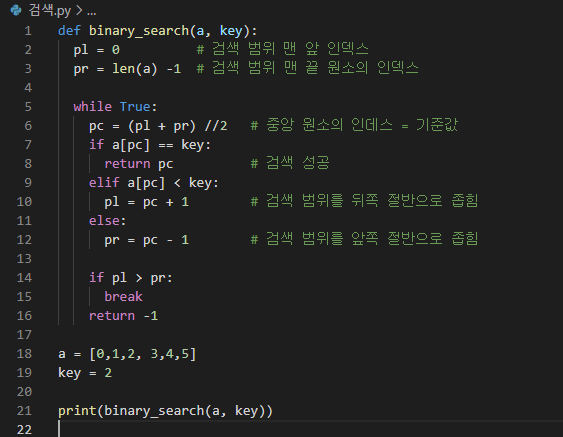Click 'key = 2' on line 19
563x437 pixels.
point(85,373)
